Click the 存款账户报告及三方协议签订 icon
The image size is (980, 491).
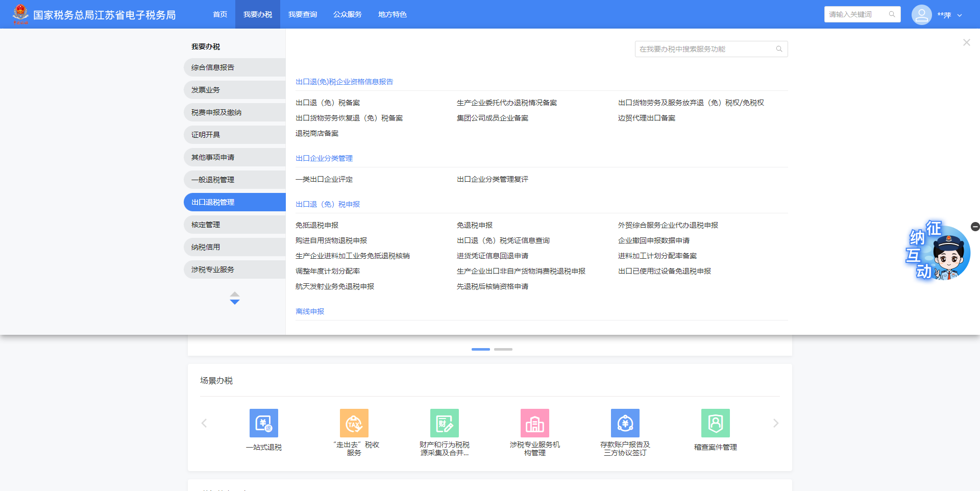[625, 423]
